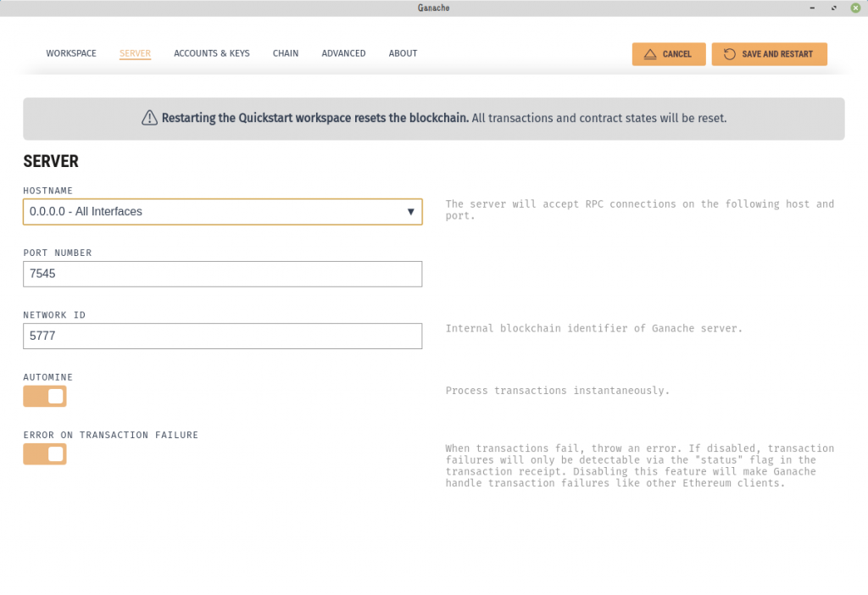The image size is (868, 595).
Task: Click the 'When transactions fail, throw an error' description
Action: click(x=640, y=465)
